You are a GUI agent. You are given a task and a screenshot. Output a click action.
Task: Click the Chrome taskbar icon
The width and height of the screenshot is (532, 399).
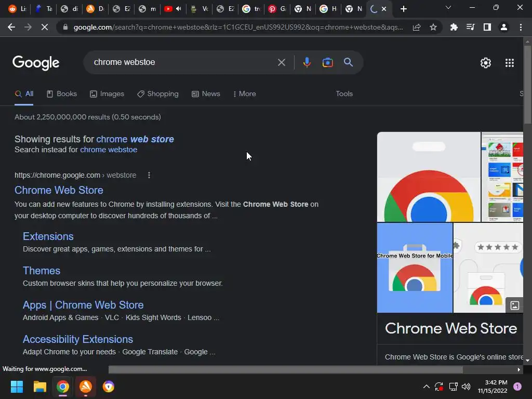tap(63, 387)
